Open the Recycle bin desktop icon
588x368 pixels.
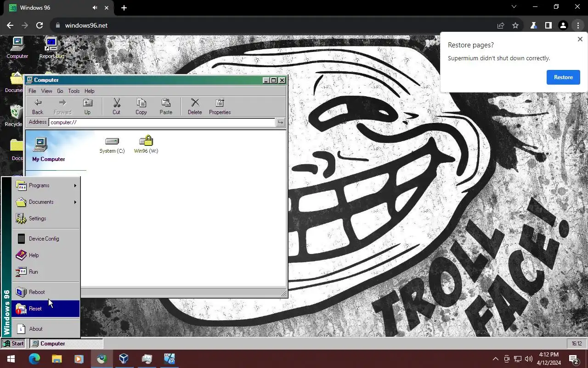pyautogui.click(x=14, y=116)
